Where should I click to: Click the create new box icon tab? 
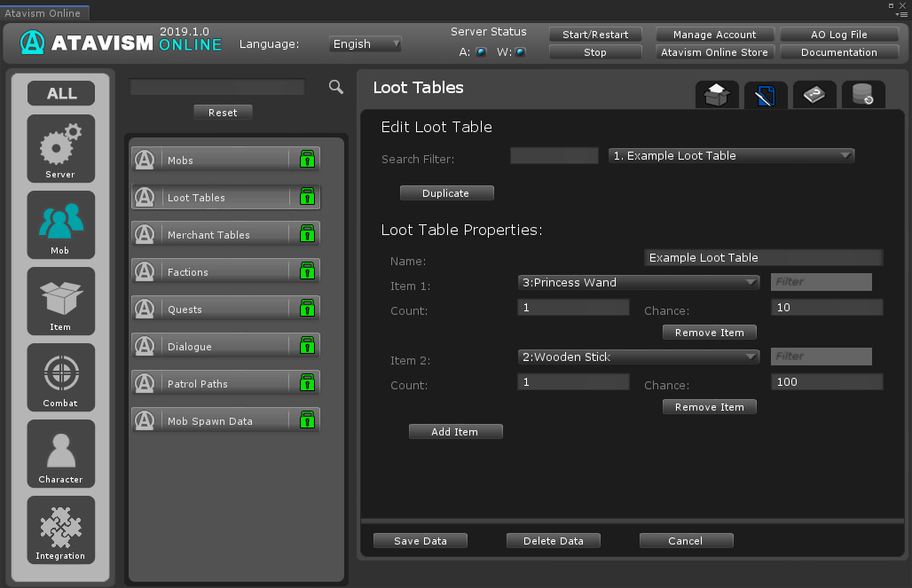tap(717, 95)
